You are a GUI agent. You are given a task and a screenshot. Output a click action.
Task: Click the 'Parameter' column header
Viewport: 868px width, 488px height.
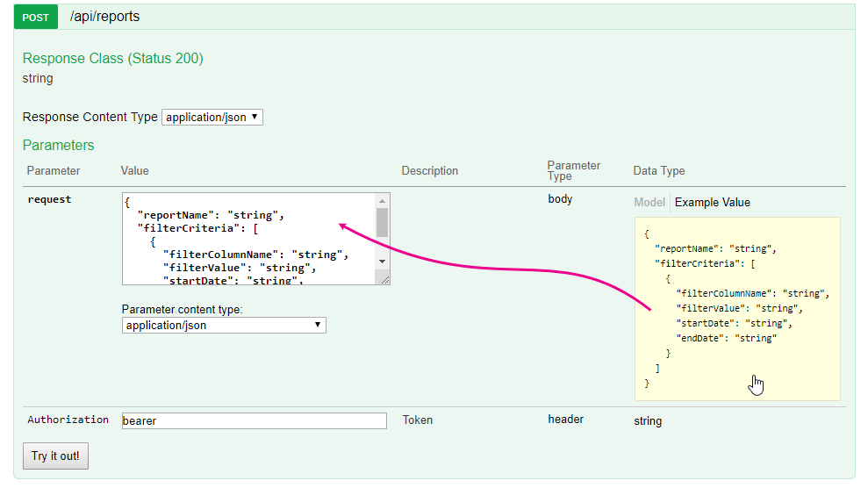point(54,170)
